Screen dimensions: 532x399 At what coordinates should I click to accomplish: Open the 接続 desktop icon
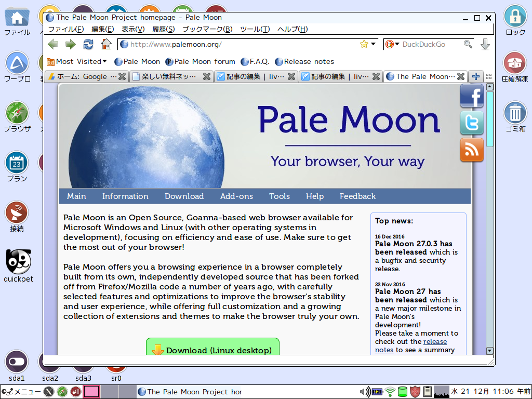coord(17,217)
